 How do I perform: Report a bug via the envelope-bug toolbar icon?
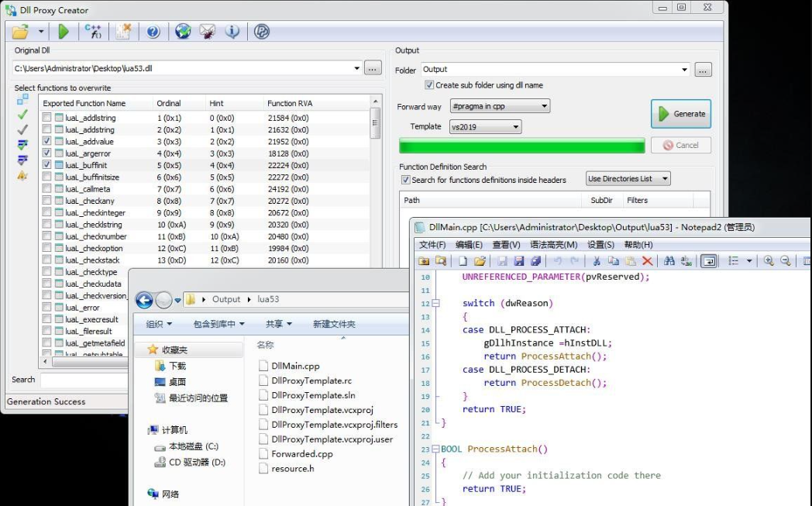click(208, 32)
